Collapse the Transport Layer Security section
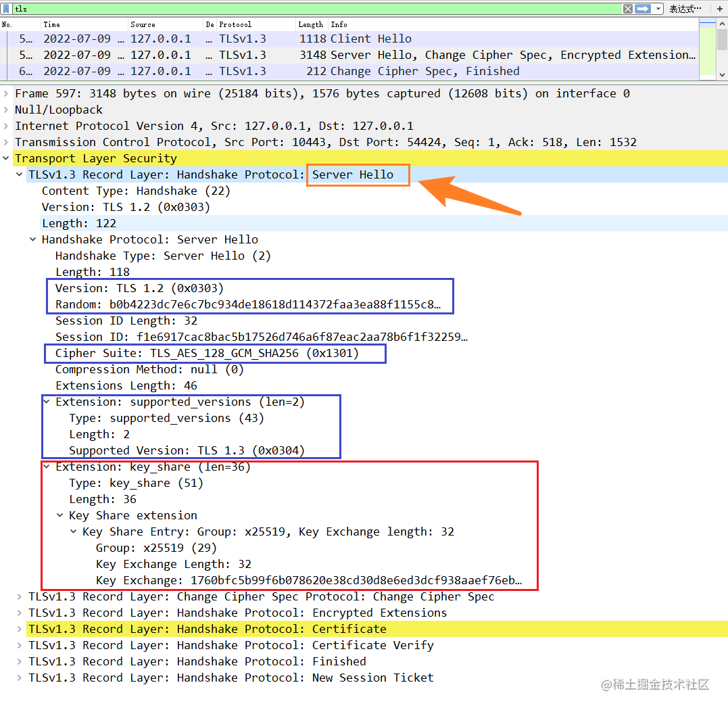The height and width of the screenshot is (710, 728). click(7, 158)
